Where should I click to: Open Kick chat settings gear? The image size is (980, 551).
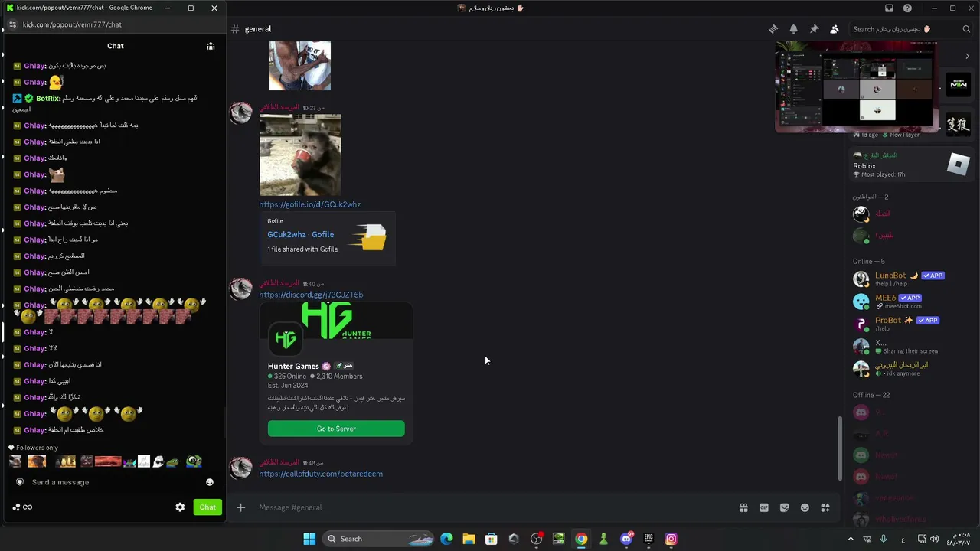tap(180, 507)
